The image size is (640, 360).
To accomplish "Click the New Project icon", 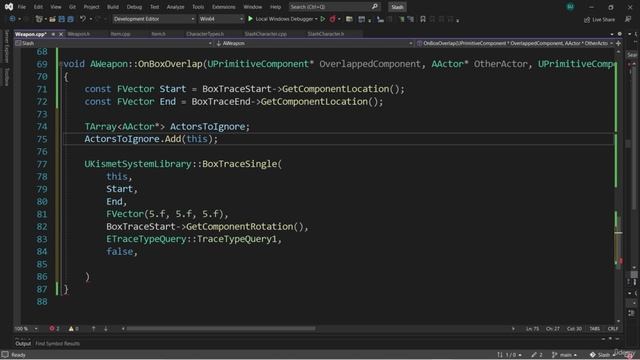I will 39,19.
